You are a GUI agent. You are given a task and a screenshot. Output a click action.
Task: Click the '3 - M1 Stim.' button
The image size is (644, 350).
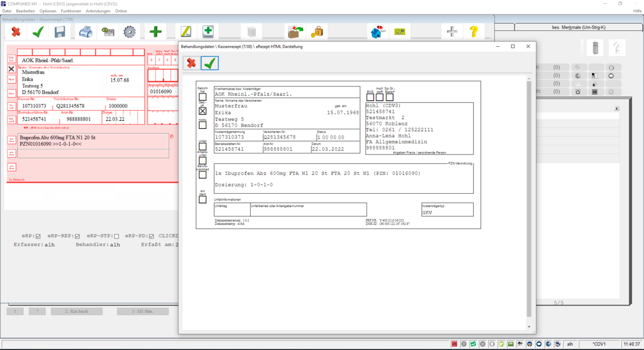(x=143, y=311)
